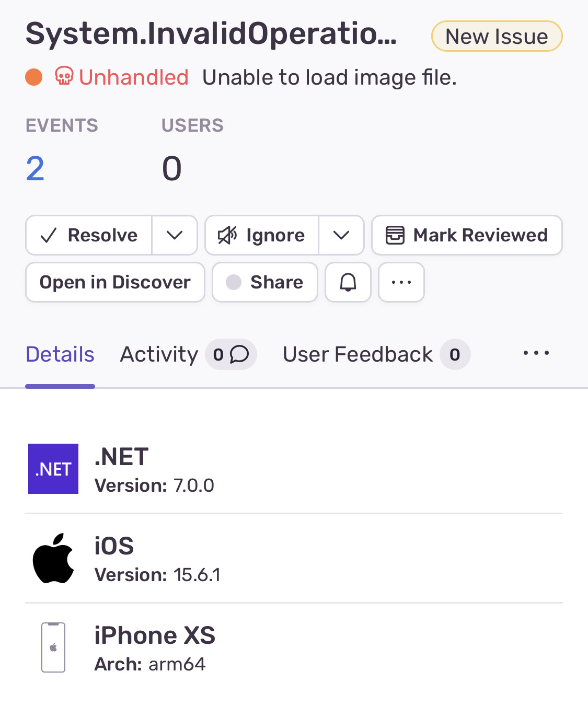Click the Unhandled skull icon
Viewport: 588px width, 706px height.
point(64,77)
